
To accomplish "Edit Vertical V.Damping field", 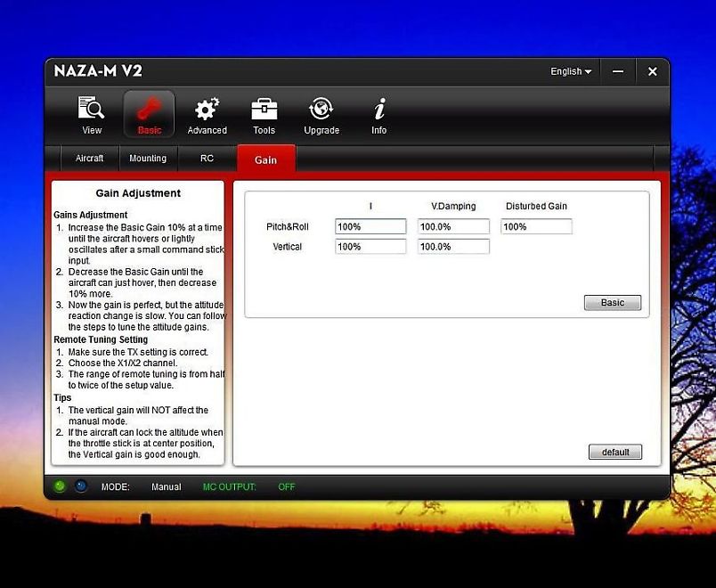I will point(453,247).
